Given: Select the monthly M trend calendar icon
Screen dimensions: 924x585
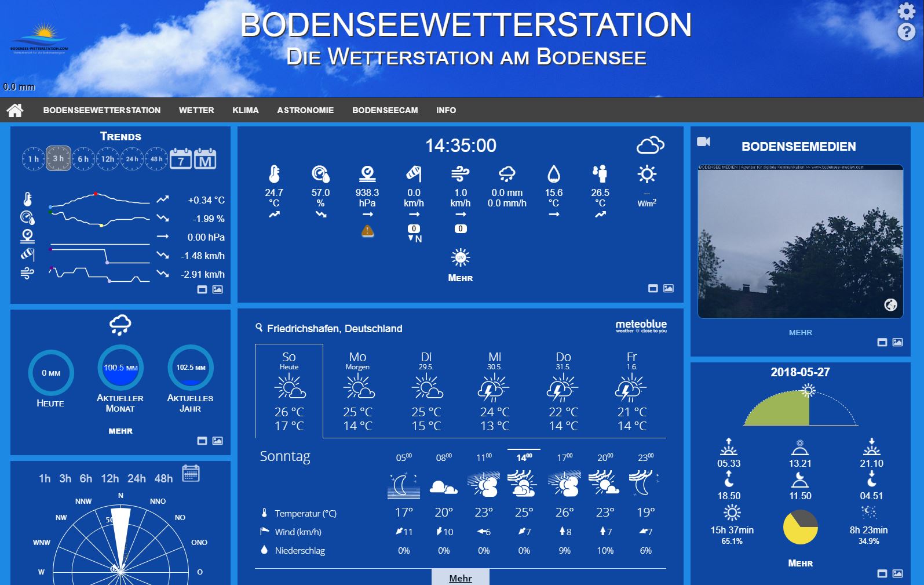Looking at the screenshot, I should [205, 159].
